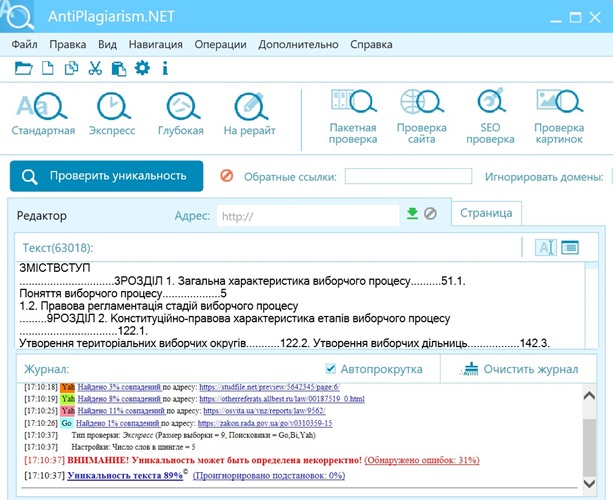Select the На рерайт check mode
Image resolution: width=613 pixels, height=500 pixels.
click(x=249, y=114)
